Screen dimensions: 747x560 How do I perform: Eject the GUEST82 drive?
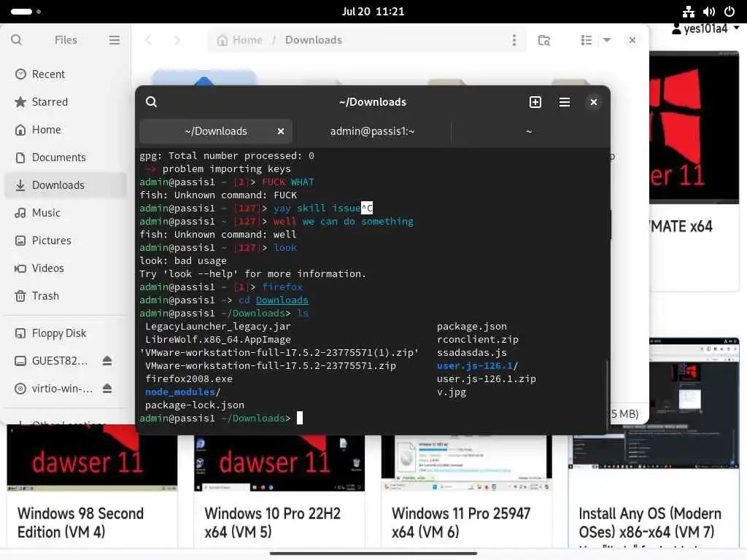107,361
